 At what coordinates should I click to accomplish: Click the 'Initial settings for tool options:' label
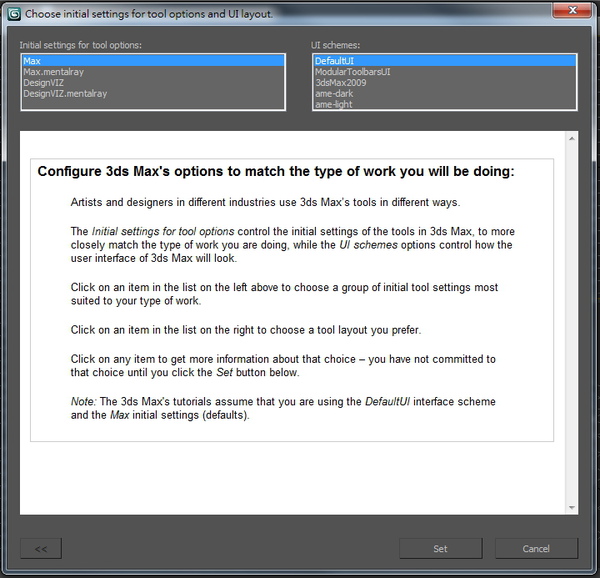(x=81, y=45)
